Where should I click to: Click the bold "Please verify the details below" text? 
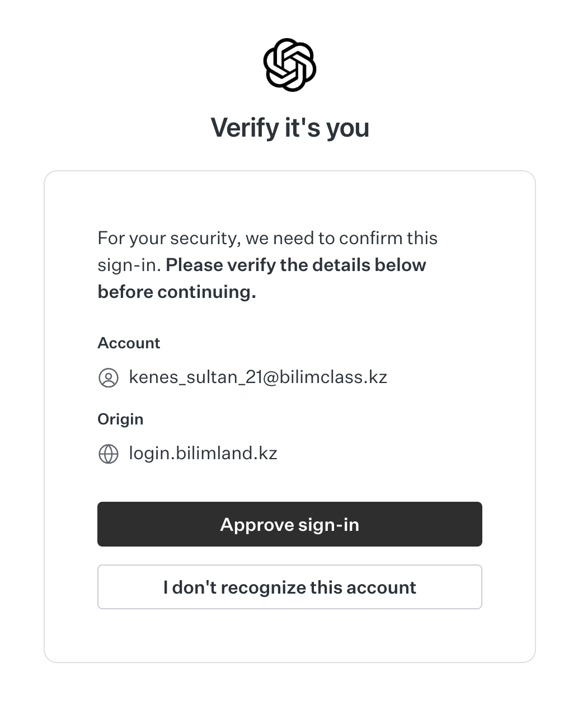(x=296, y=265)
